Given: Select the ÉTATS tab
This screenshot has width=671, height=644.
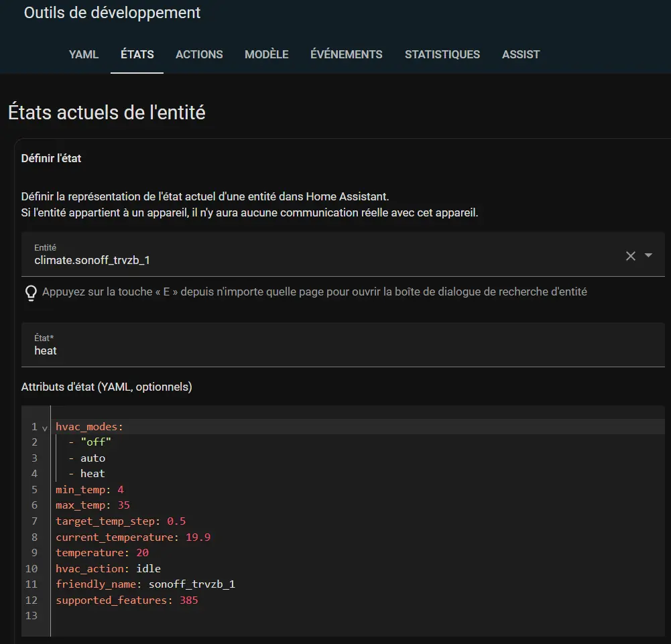Looking at the screenshot, I should (137, 55).
